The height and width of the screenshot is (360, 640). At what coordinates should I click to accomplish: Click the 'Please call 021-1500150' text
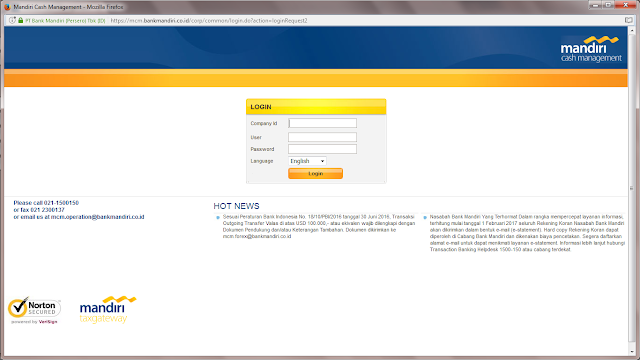[46, 203]
